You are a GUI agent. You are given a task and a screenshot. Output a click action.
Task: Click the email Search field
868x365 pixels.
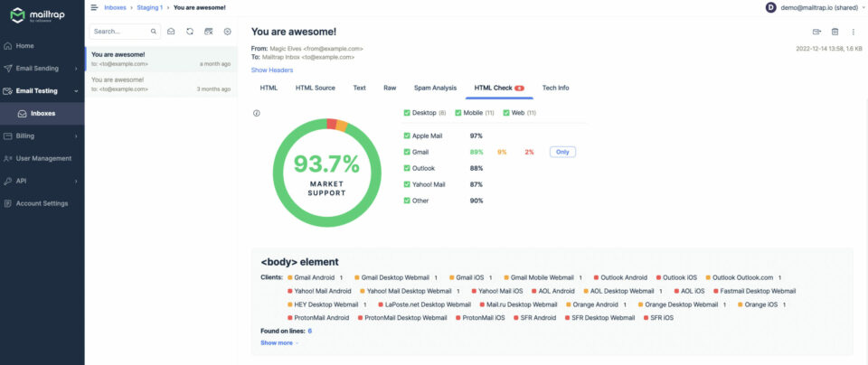[x=120, y=31]
